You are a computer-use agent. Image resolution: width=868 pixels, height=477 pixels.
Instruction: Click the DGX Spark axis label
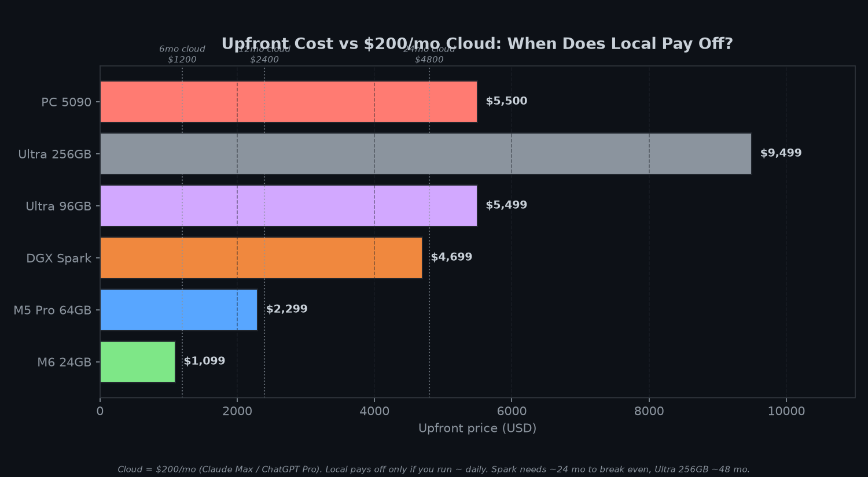[58, 258]
